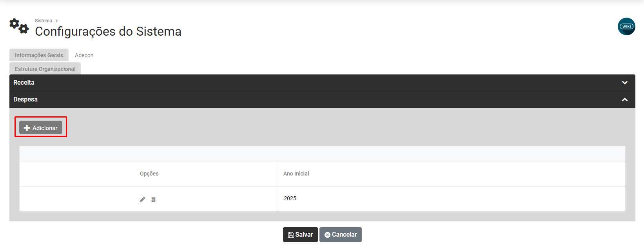Select the 2025 year cell

(290, 198)
